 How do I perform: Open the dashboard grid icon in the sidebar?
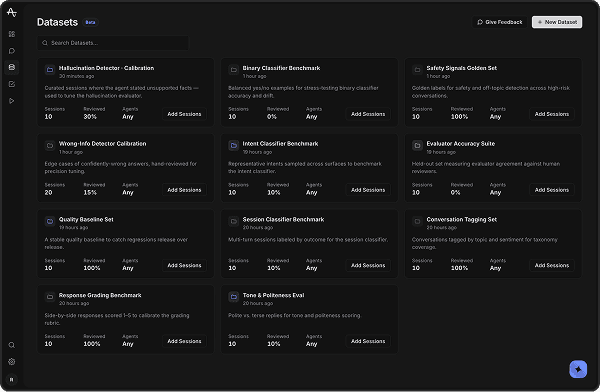point(12,34)
